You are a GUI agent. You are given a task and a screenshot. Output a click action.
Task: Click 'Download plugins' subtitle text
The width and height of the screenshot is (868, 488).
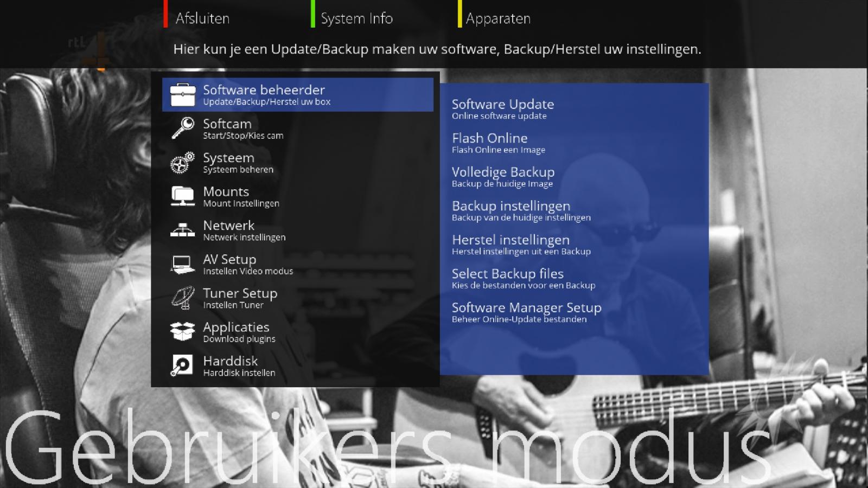click(x=239, y=339)
